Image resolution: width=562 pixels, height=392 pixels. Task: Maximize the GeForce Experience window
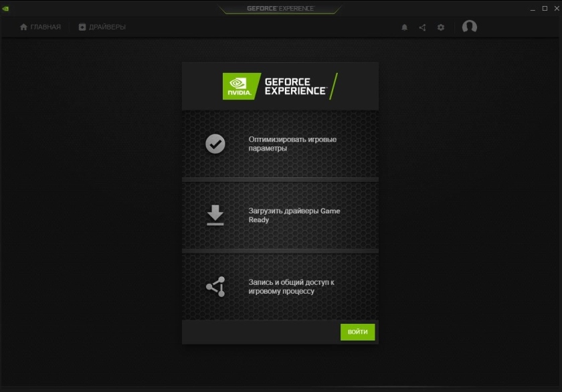pos(545,9)
